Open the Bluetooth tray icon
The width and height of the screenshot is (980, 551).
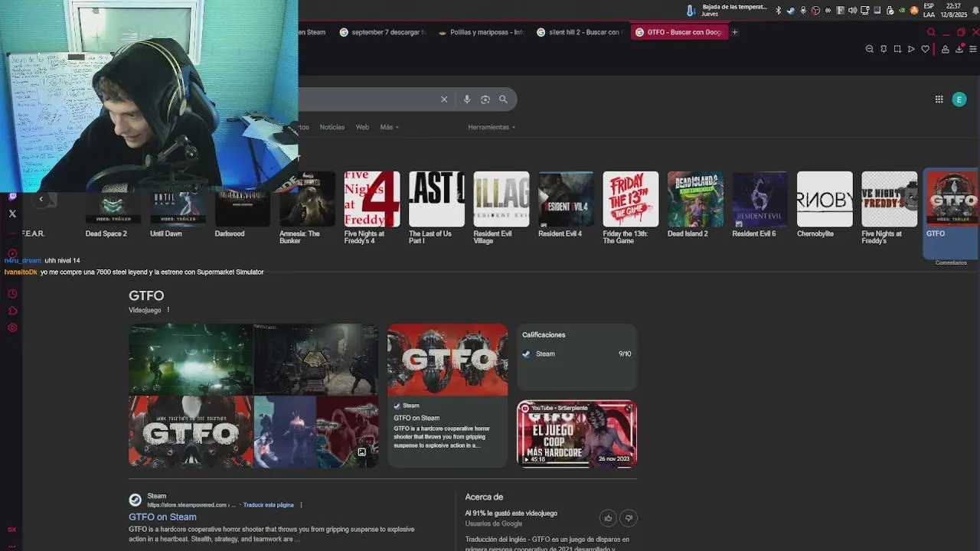pyautogui.click(x=779, y=11)
